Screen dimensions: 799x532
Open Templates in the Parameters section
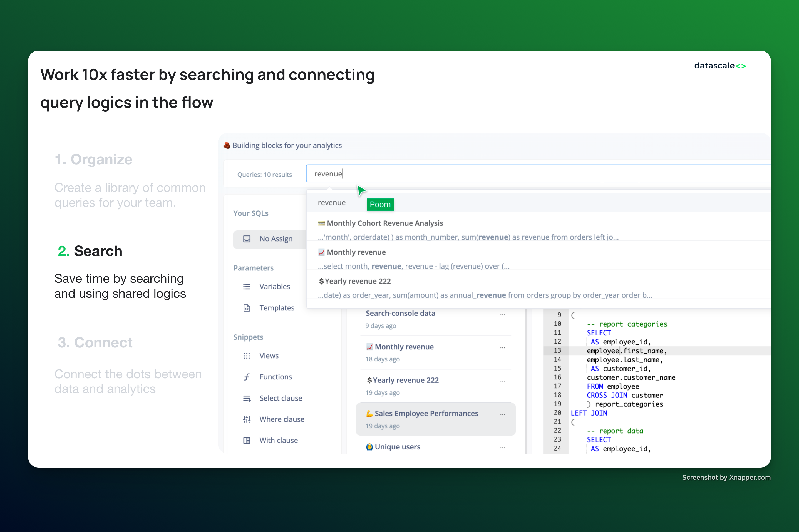277,308
